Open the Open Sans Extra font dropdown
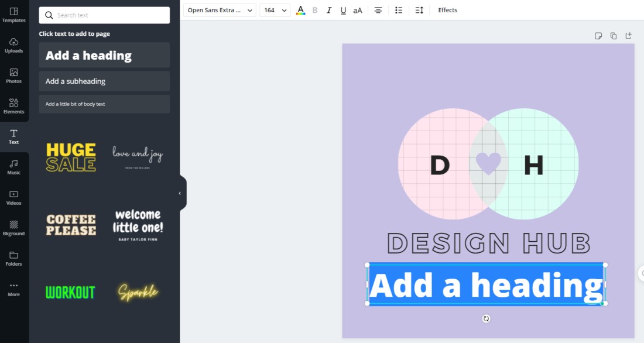This screenshot has width=644, height=343. click(x=220, y=11)
